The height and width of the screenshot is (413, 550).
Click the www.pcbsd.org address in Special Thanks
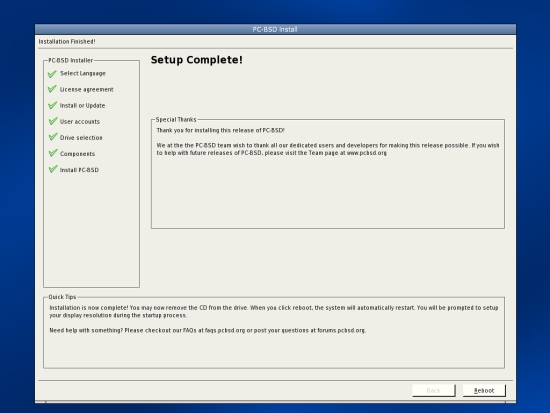367,153
